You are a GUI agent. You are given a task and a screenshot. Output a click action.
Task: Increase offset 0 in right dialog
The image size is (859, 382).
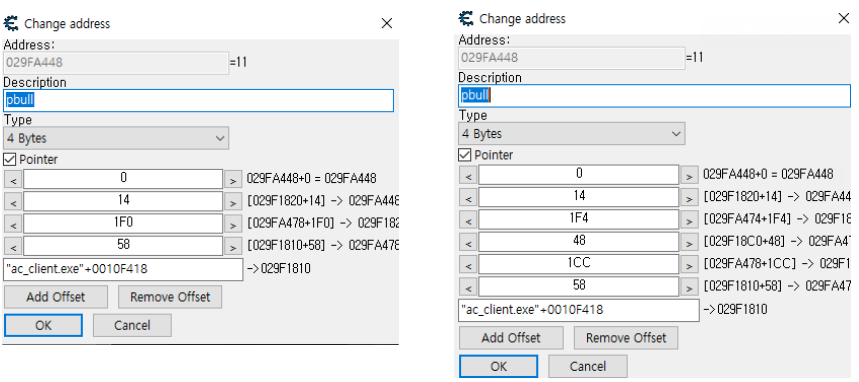689,175
